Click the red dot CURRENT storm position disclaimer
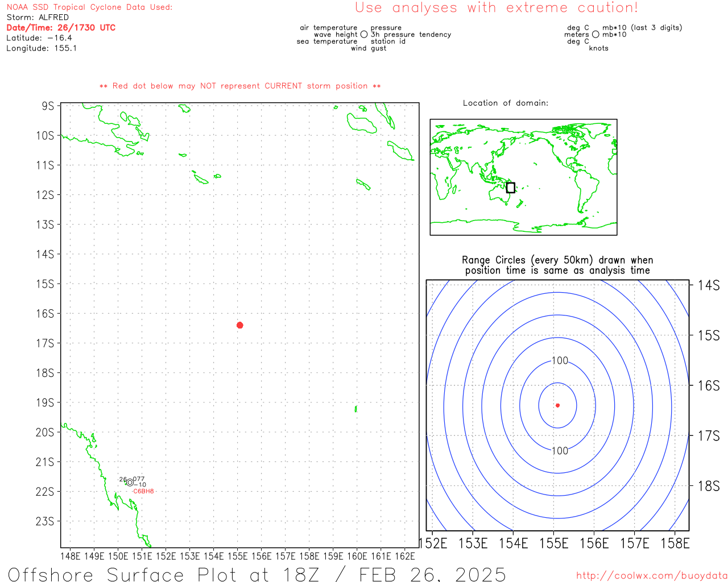Image resolution: width=728 pixels, height=582 pixels. click(x=240, y=86)
